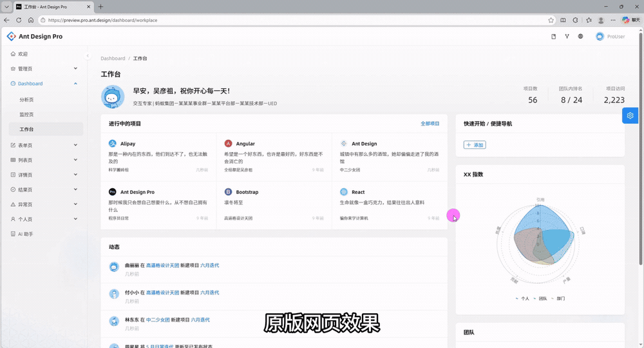Click the React project logo icon
Image resolution: width=644 pixels, height=348 pixels.
pos(344,192)
